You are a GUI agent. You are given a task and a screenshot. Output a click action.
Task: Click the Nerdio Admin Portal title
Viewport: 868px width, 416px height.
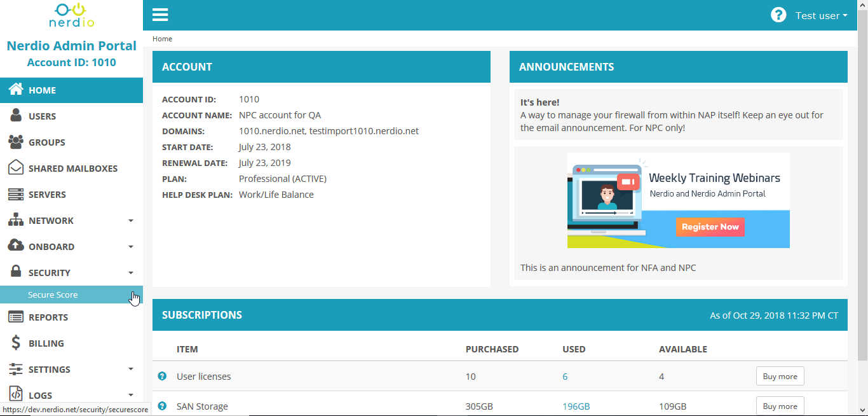71,46
